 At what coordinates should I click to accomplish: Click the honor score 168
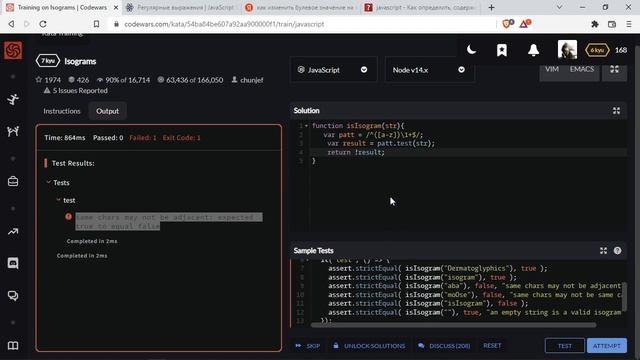(x=621, y=50)
